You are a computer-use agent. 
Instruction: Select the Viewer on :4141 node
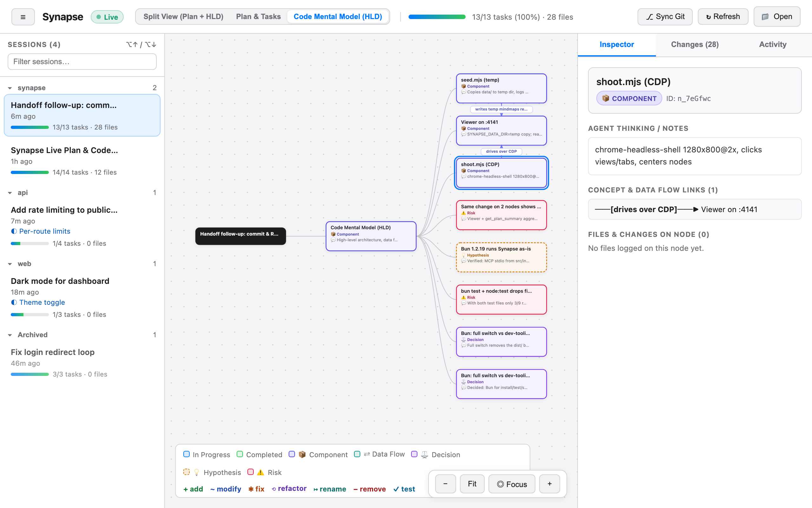[x=501, y=131]
